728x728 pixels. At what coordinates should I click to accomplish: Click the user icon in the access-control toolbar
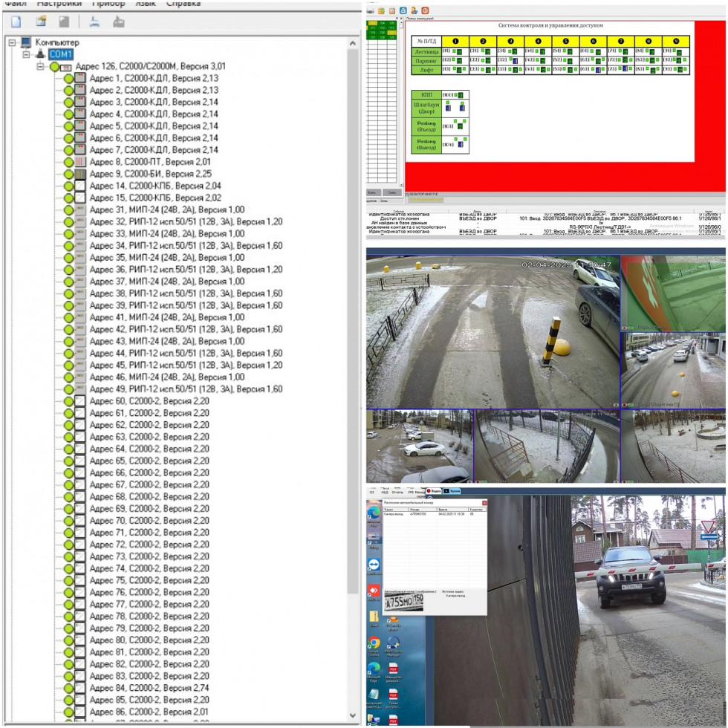pos(414,11)
